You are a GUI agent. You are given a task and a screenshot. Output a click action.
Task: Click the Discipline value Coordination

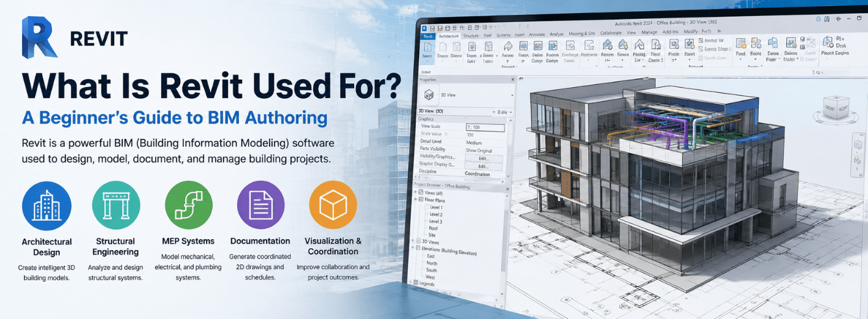tap(477, 174)
